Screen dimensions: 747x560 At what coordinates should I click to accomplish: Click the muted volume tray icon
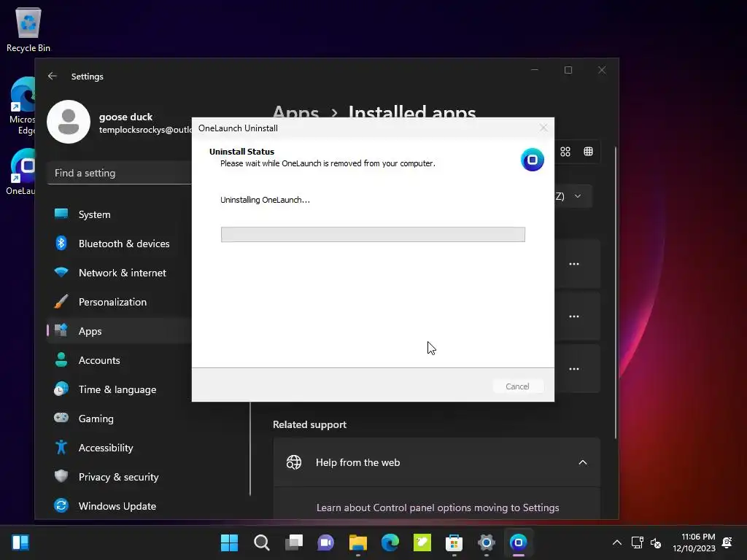pyautogui.click(x=656, y=542)
